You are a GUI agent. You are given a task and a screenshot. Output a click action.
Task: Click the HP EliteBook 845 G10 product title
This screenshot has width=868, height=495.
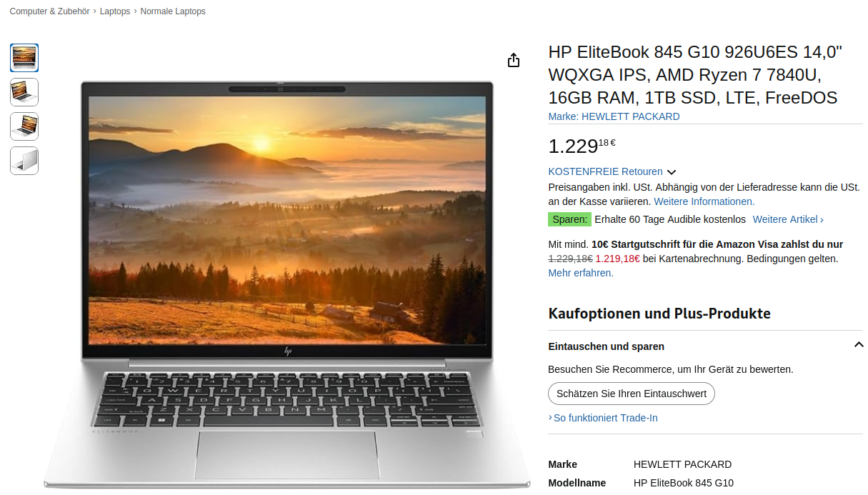pos(695,75)
